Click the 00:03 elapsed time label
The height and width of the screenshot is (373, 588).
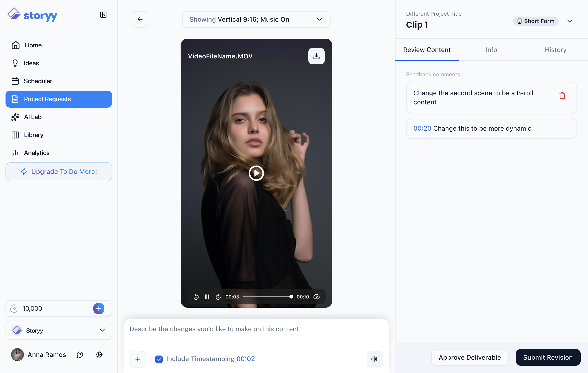point(232,297)
